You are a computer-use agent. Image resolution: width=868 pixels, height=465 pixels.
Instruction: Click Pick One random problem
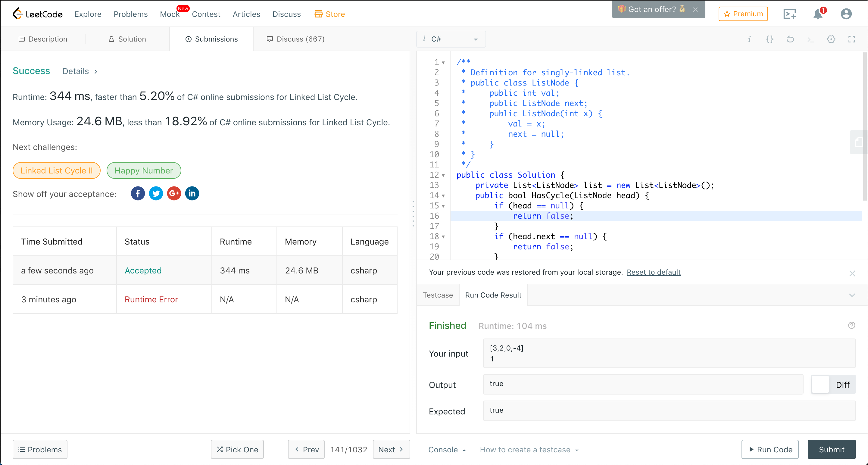(x=237, y=449)
